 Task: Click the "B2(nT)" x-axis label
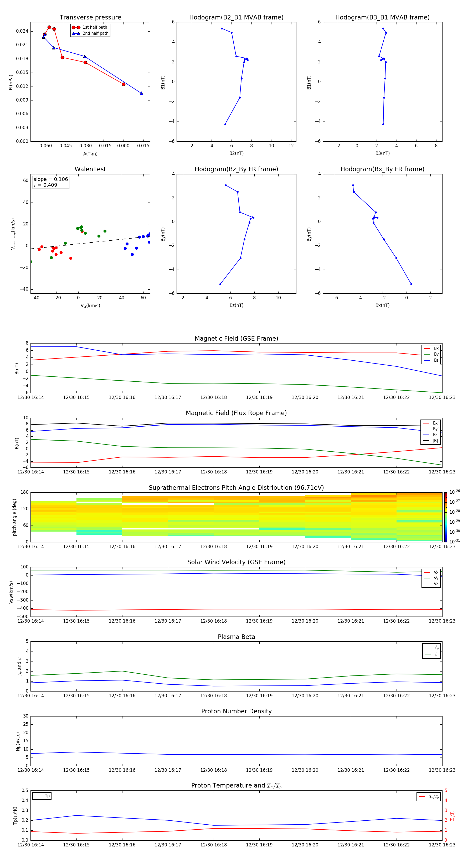coord(236,153)
